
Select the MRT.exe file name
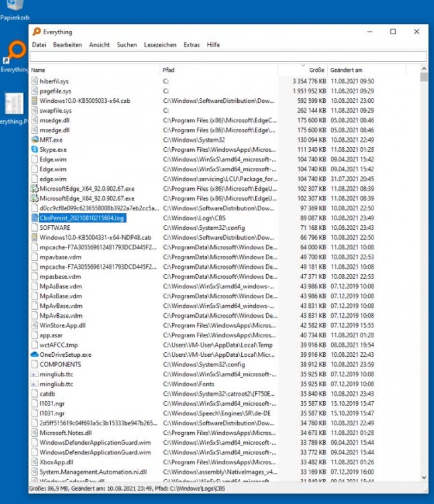[51, 140]
